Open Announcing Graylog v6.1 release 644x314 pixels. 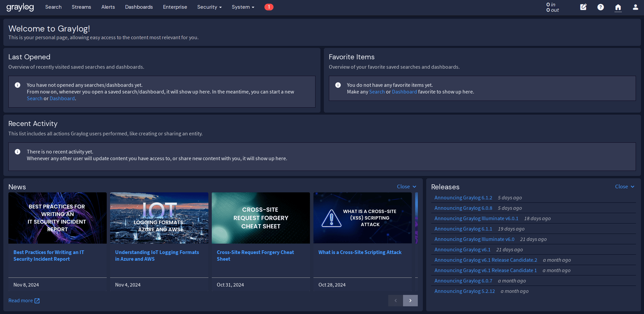click(462, 250)
